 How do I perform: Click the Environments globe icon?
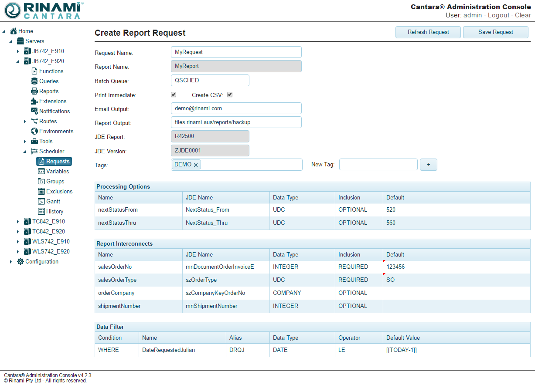click(x=34, y=131)
